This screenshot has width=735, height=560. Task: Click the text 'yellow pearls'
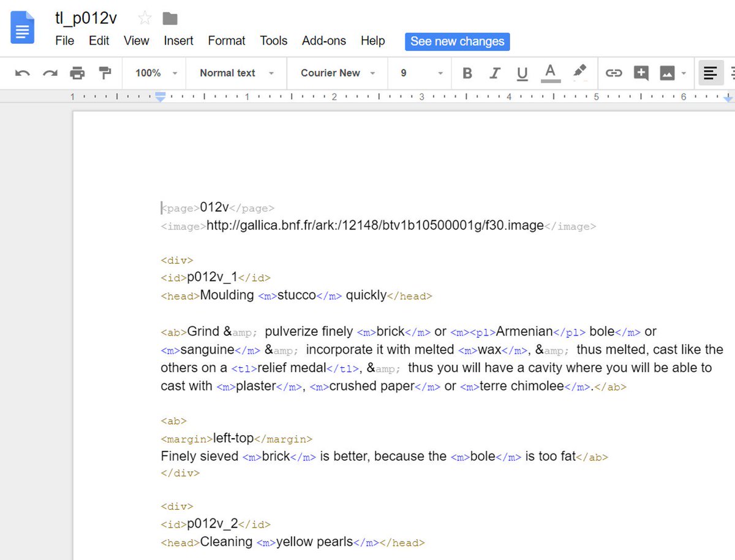(x=315, y=542)
